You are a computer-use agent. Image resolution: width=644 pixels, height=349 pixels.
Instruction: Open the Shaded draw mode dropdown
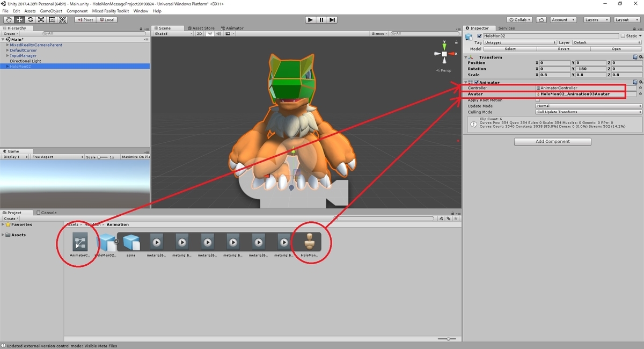click(x=173, y=33)
